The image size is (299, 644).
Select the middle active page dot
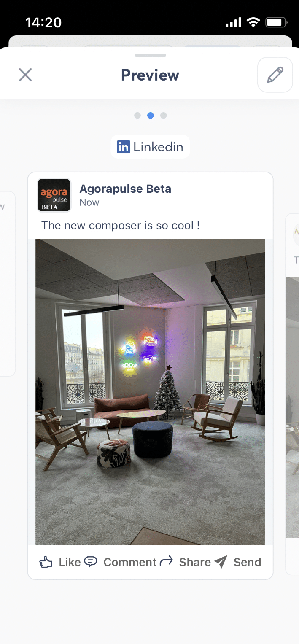tap(151, 116)
